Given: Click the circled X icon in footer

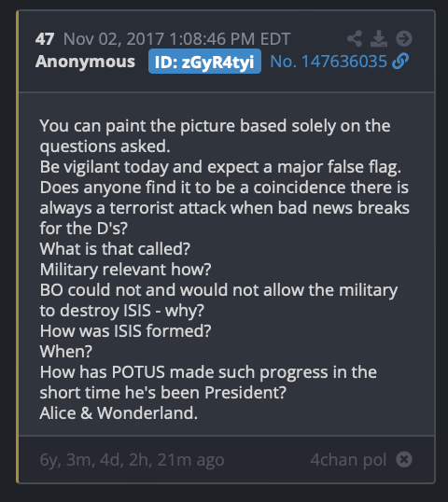Looking at the screenshot, I should (x=404, y=459).
